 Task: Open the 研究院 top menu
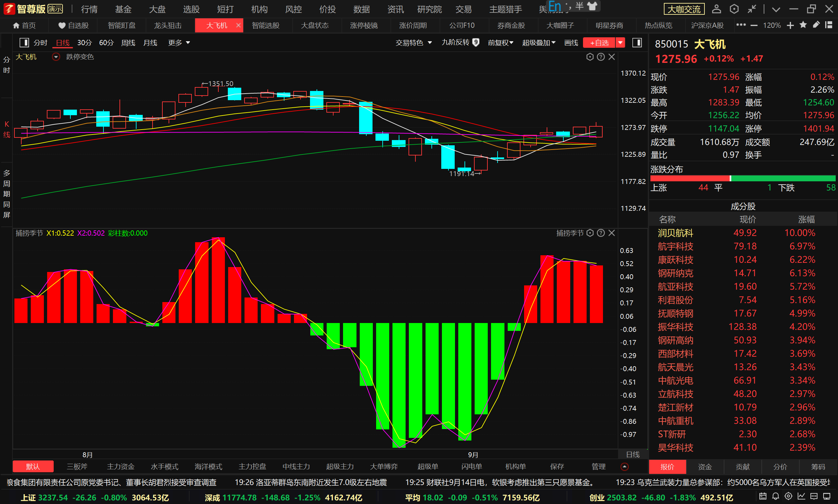pyautogui.click(x=429, y=9)
